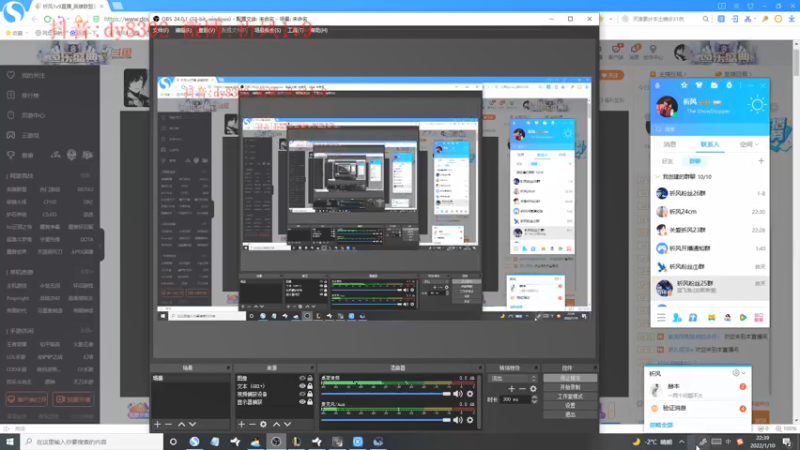Switch to QQ 好友 sub-tab
800x450 pixels.
coord(667,161)
